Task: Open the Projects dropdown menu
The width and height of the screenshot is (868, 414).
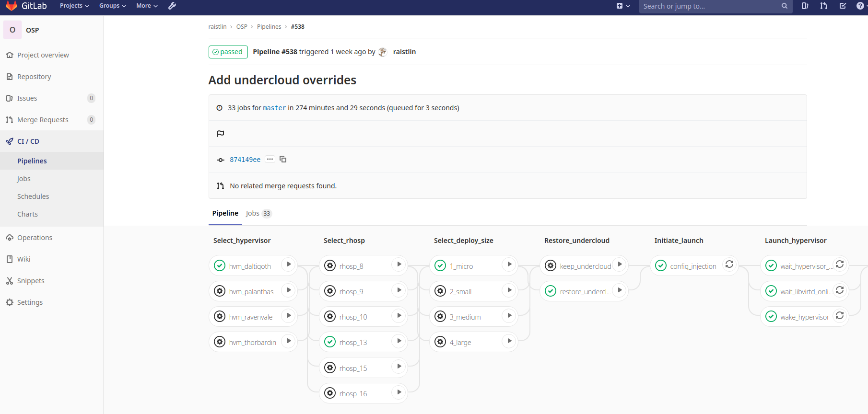Action: 74,6
